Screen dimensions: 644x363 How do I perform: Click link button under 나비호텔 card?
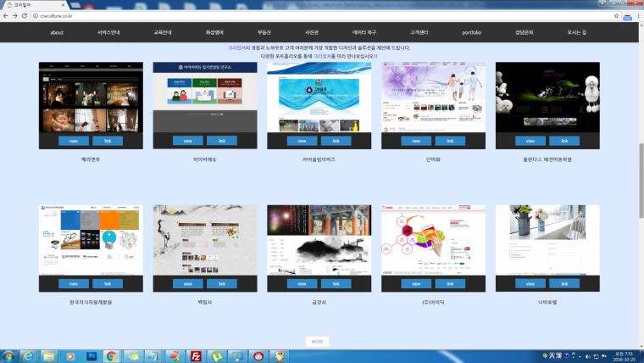pos(564,283)
